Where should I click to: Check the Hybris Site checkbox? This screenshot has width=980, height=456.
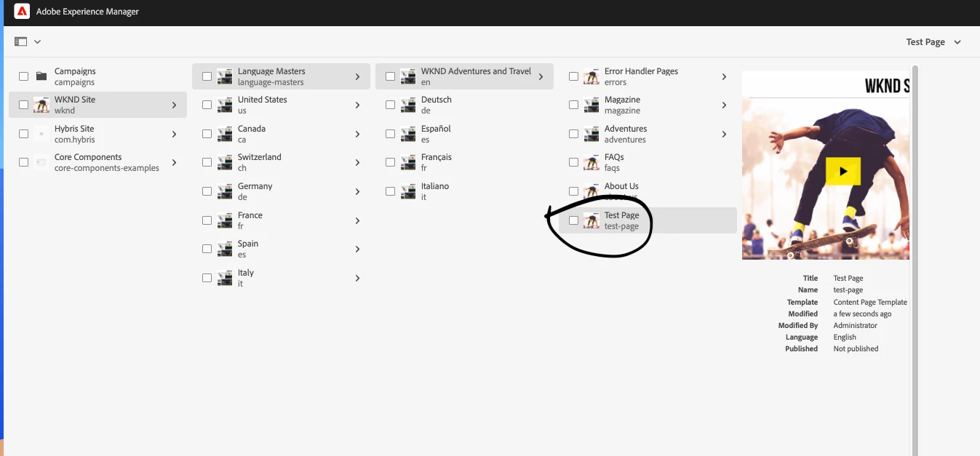pos(24,134)
